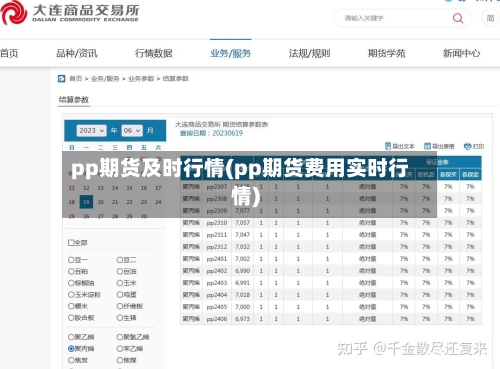
Task: Tick the 全部 checkbox
Action: tap(71, 243)
